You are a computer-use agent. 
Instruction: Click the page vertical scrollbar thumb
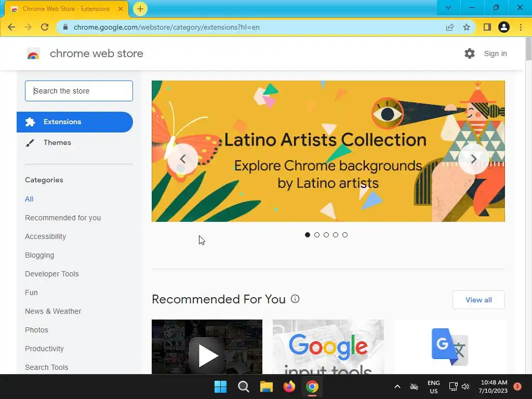tap(528, 49)
